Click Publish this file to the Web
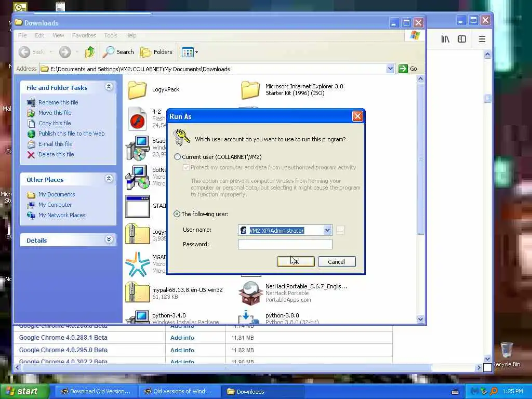The height and width of the screenshot is (399, 532). (x=71, y=134)
